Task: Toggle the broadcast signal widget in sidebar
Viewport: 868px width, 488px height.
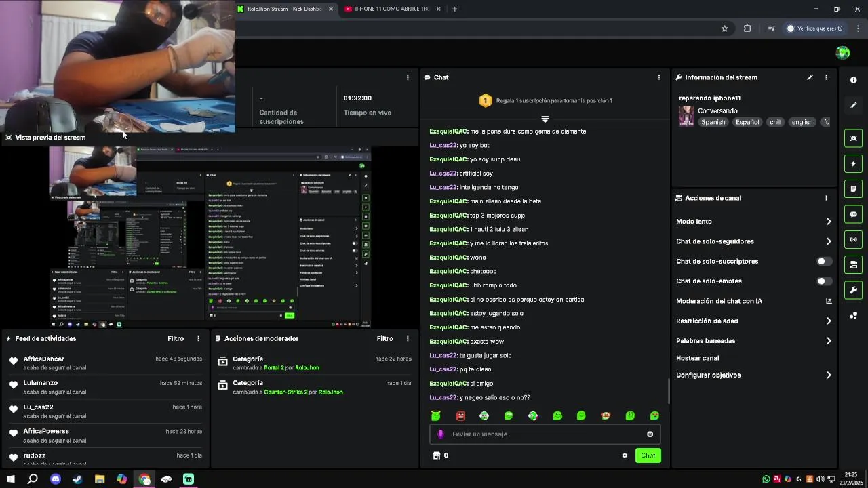Action: coord(853,239)
